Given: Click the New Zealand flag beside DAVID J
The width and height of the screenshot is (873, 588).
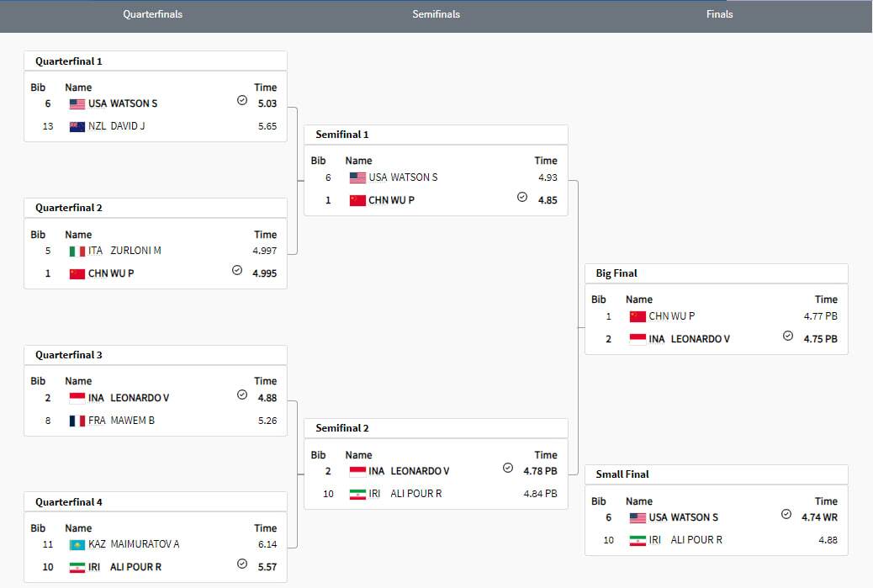Looking at the screenshot, I should (x=77, y=127).
